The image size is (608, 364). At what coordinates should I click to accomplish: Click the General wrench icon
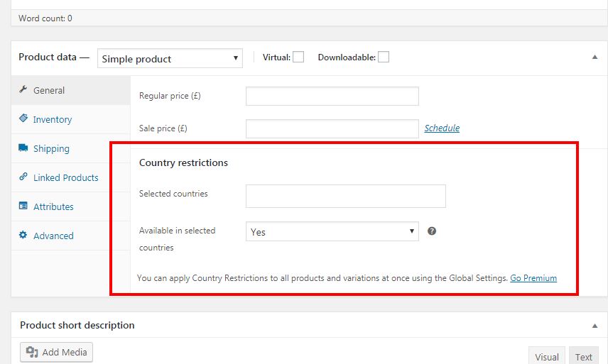coord(23,90)
